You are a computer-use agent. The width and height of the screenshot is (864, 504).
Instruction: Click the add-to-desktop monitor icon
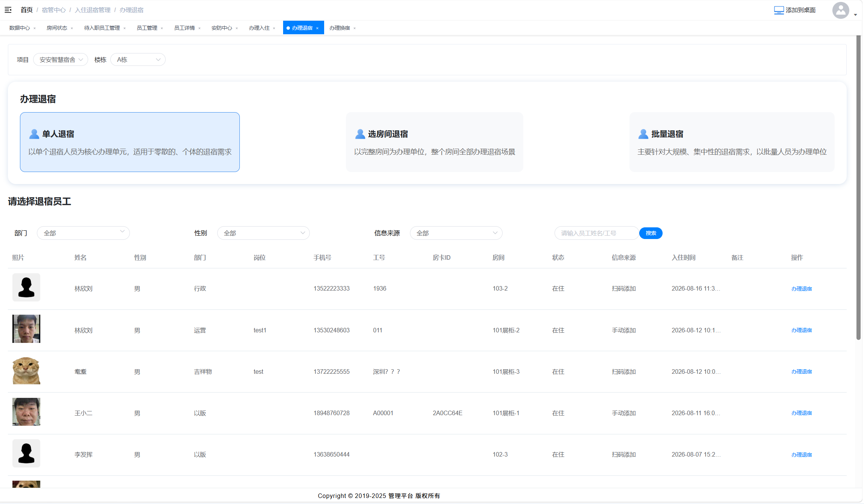point(779,10)
